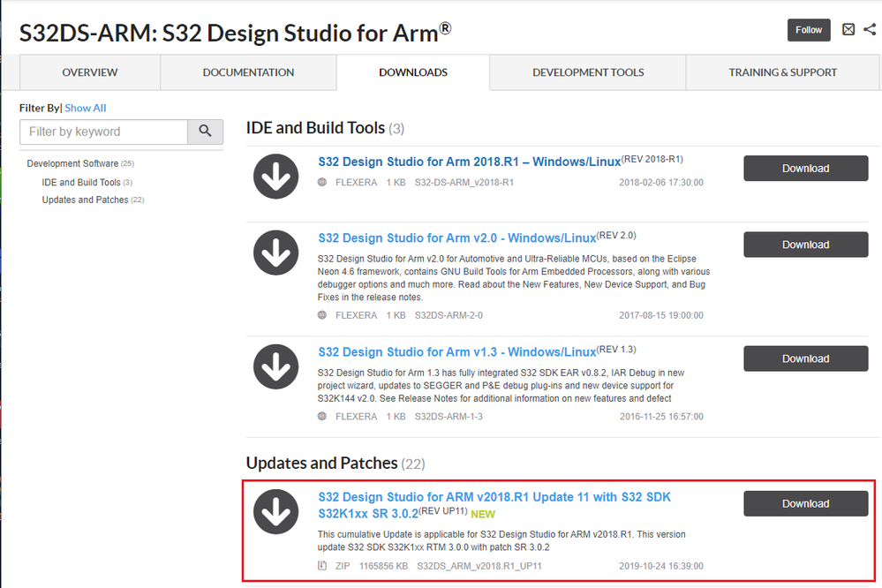Download S32 Design Studio for Arm v1.3

pyautogui.click(x=805, y=358)
